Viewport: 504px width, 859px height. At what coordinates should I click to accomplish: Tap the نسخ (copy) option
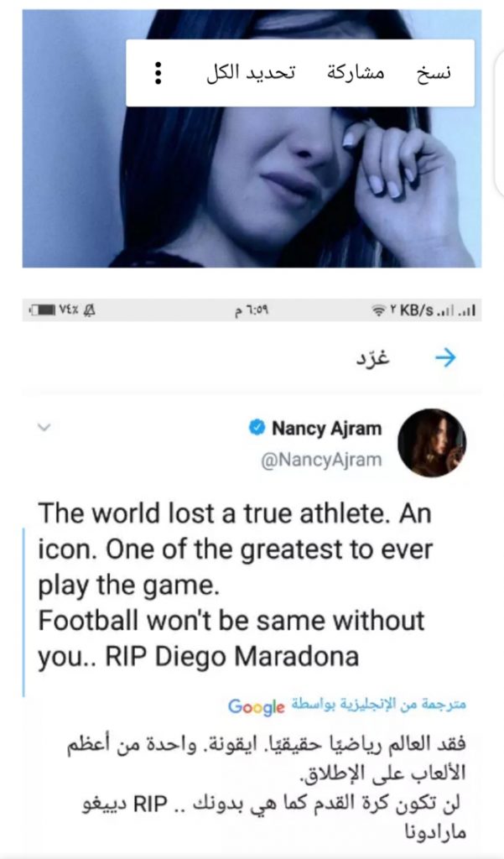point(434,73)
